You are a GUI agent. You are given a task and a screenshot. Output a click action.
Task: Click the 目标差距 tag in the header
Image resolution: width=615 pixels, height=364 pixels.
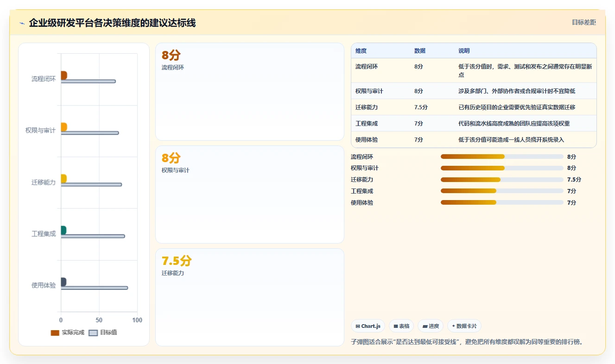tap(583, 22)
